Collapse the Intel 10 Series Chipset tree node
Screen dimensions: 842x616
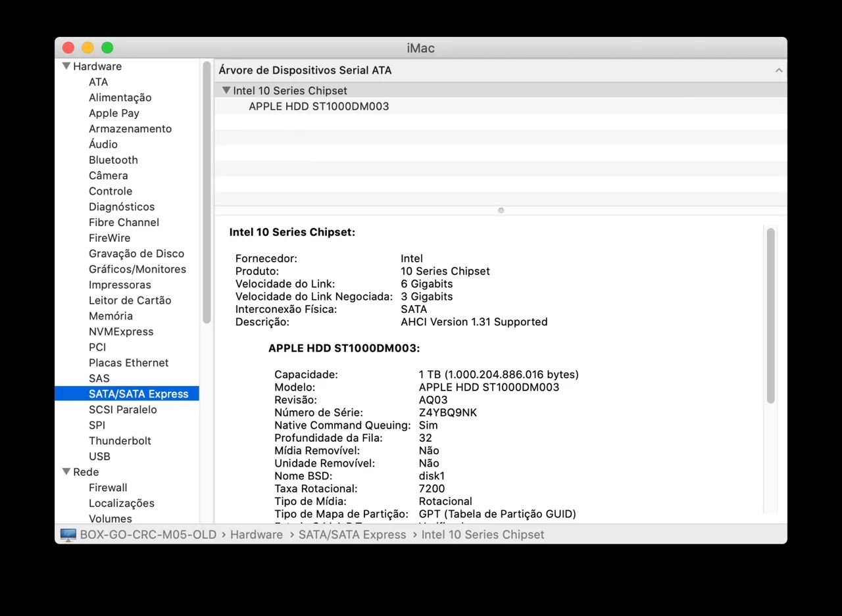[226, 91]
